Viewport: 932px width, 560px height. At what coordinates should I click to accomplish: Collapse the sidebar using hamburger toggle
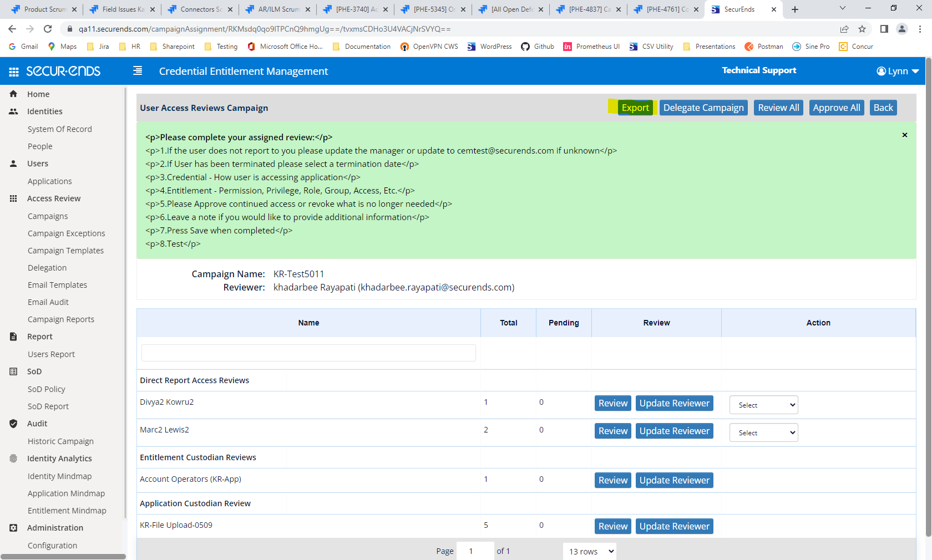click(x=136, y=71)
